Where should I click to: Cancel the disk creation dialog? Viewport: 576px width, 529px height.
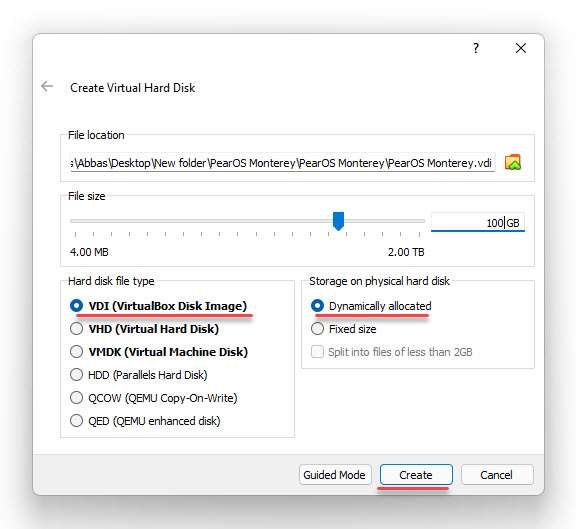tap(497, 475)
